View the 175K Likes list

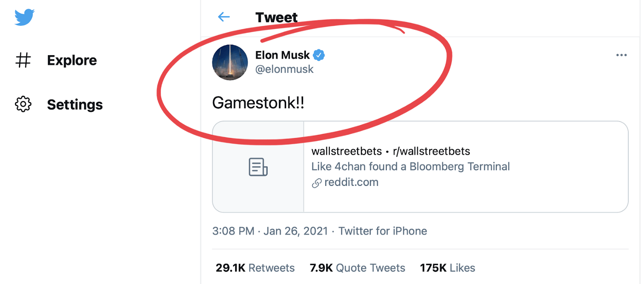447,268
